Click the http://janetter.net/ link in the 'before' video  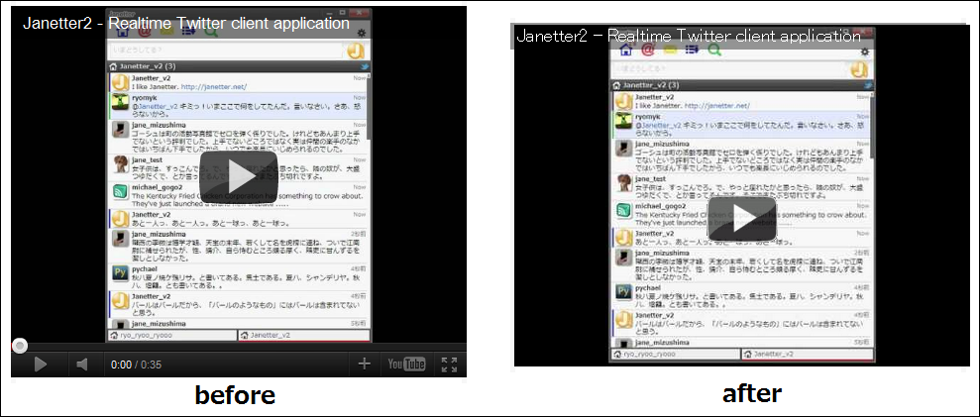pos(214,87)
